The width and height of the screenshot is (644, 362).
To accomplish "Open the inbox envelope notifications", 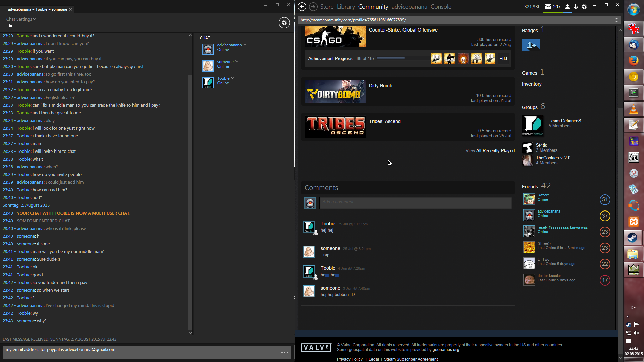I will [548, 7].
